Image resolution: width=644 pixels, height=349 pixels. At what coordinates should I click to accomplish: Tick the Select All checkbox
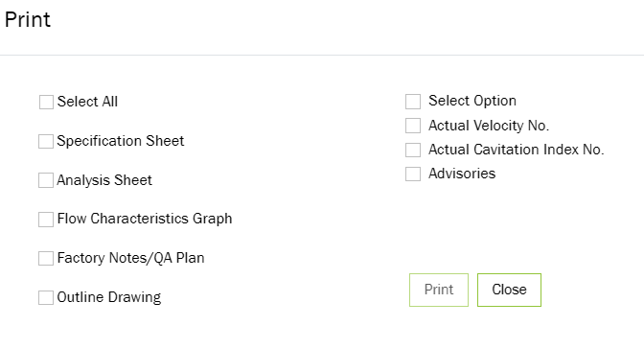coord(46,102)
